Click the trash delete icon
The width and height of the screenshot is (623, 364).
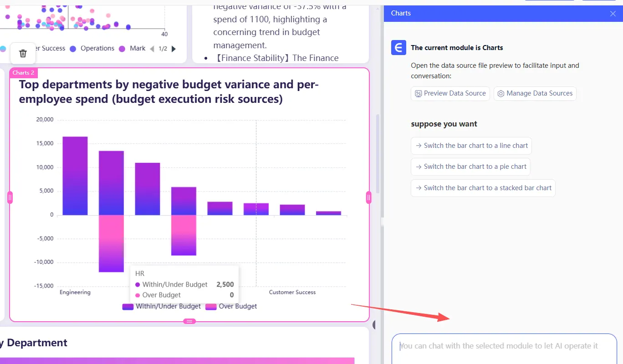coord(23,53)
